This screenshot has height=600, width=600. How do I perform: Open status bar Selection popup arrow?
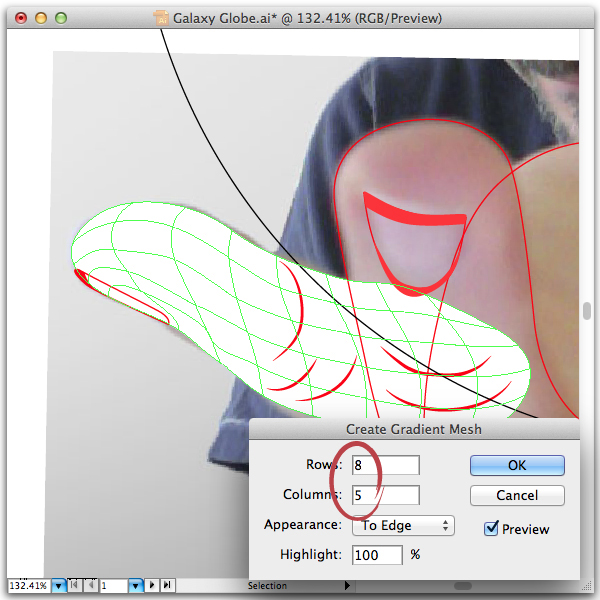coord(347,585)
